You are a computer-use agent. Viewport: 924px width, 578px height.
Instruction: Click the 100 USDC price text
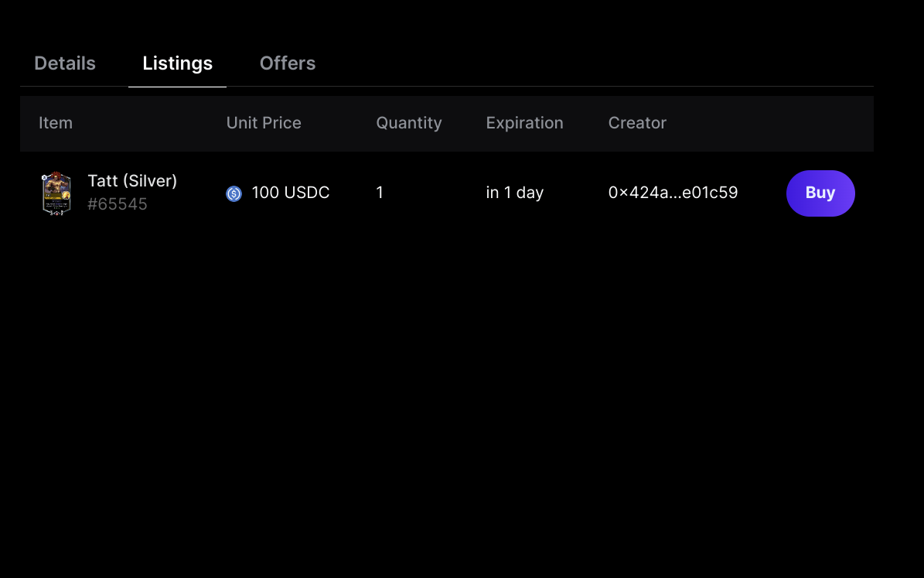click(291, 193)
